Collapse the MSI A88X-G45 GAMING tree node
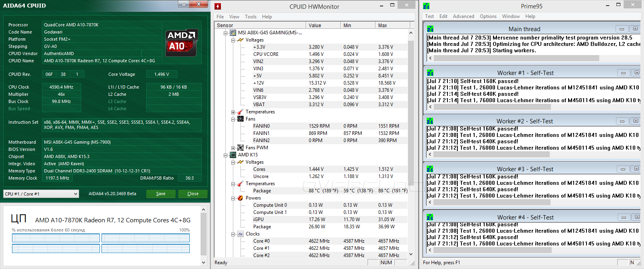This screenshot has height=269, width=644. (x=226, y=33)
